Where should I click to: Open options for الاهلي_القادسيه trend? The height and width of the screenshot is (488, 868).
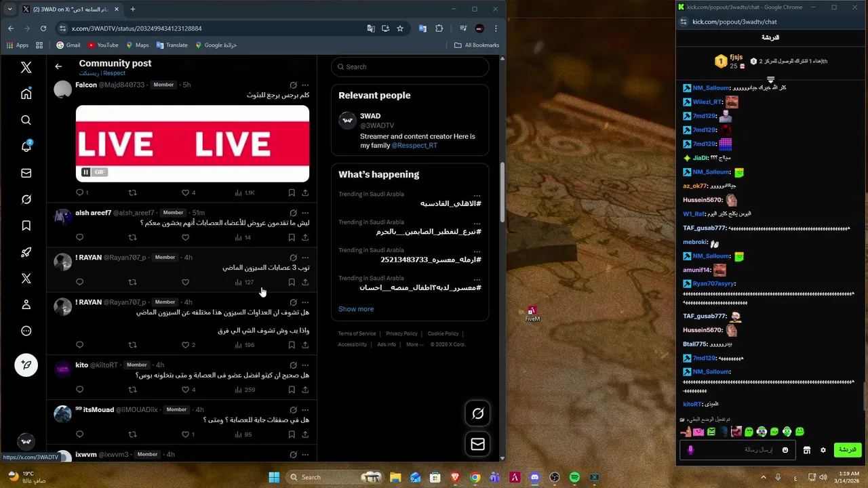click(477, 195)
